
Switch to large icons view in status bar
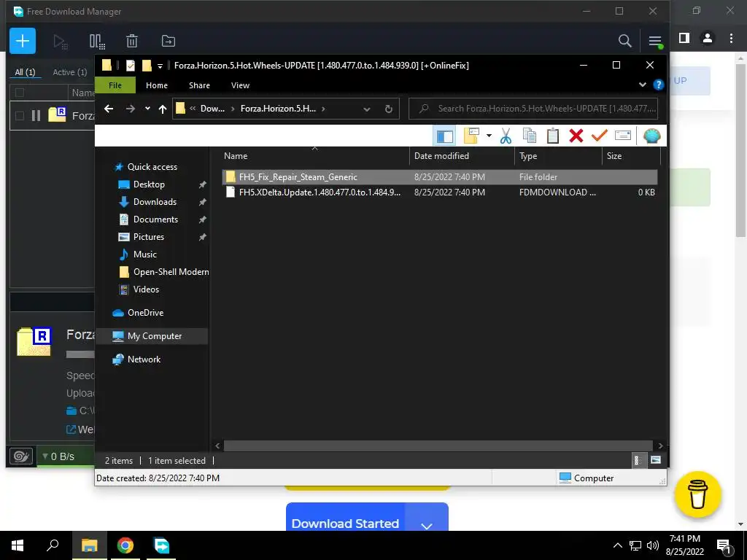656,460
